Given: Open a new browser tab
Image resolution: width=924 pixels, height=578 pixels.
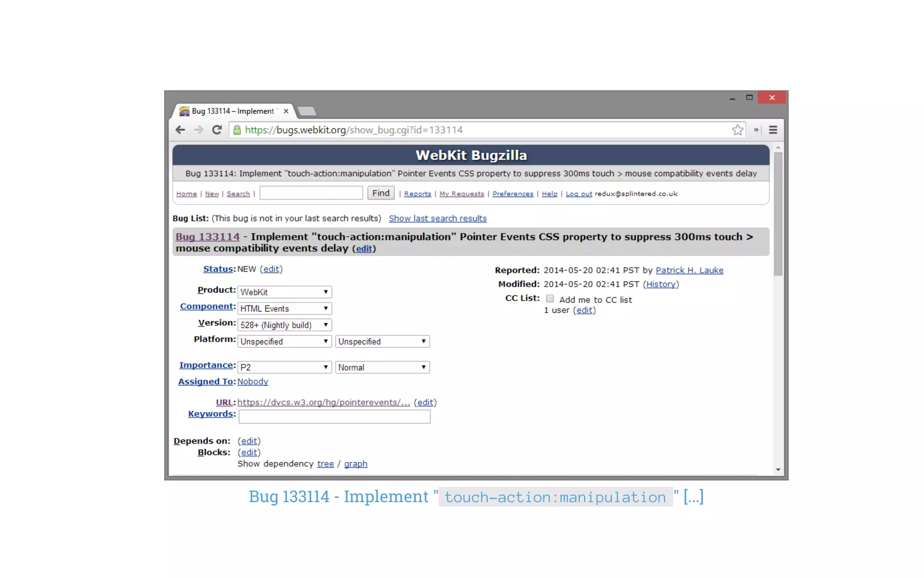Looking at the screenshot, I should (307, 111).
